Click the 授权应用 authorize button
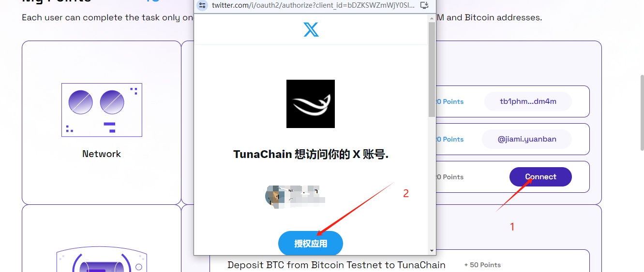Viewport: 644px width, 272px height. click(x=311, y=243)
